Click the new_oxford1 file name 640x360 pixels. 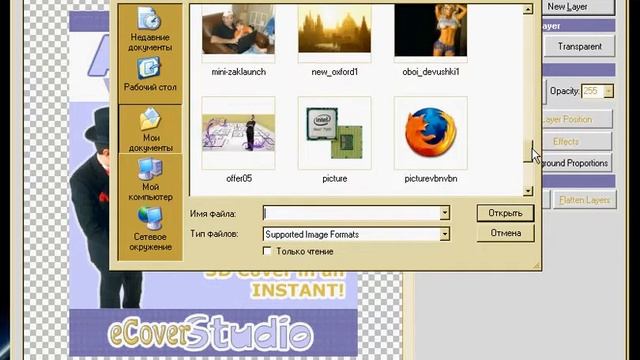coord(335,72)
